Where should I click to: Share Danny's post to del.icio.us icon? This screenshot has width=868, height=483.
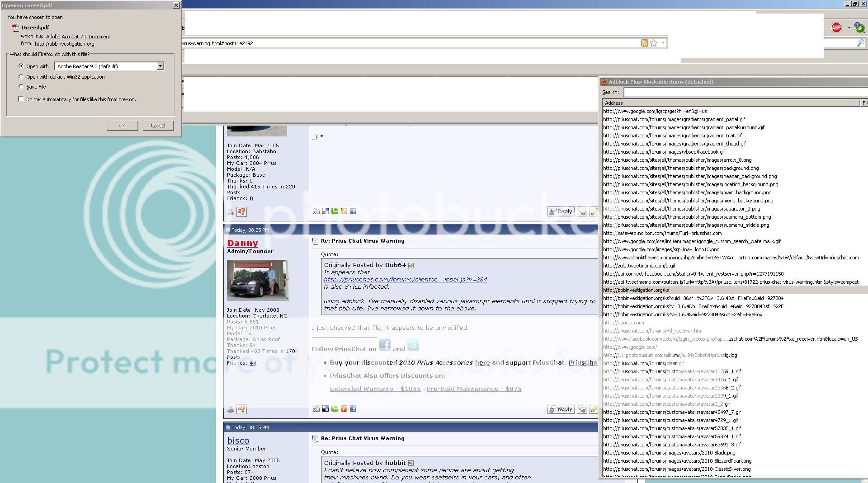point(325,409)
